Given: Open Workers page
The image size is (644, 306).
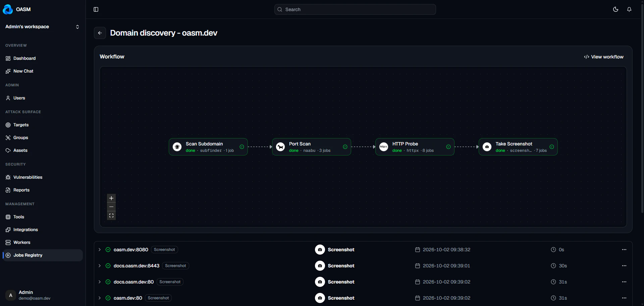Looking at the screenshot, I should (x=43, y=243).
